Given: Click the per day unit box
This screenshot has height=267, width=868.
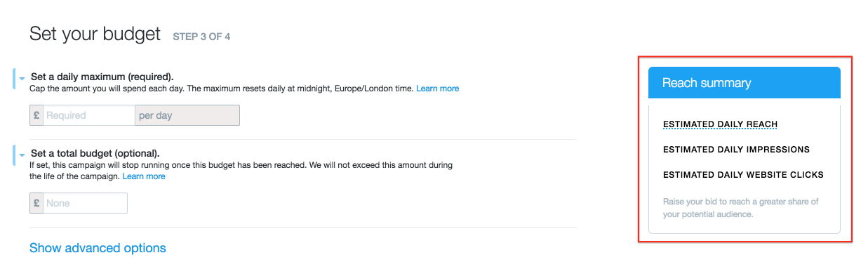Looking at the screenshot, I should pyautogui.click(x=187, y=115).
